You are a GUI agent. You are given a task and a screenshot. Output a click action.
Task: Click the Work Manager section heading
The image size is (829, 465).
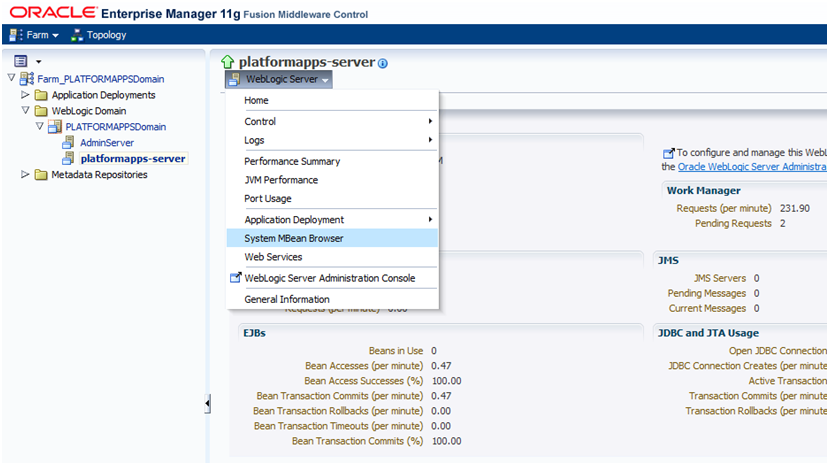point(703,191)
